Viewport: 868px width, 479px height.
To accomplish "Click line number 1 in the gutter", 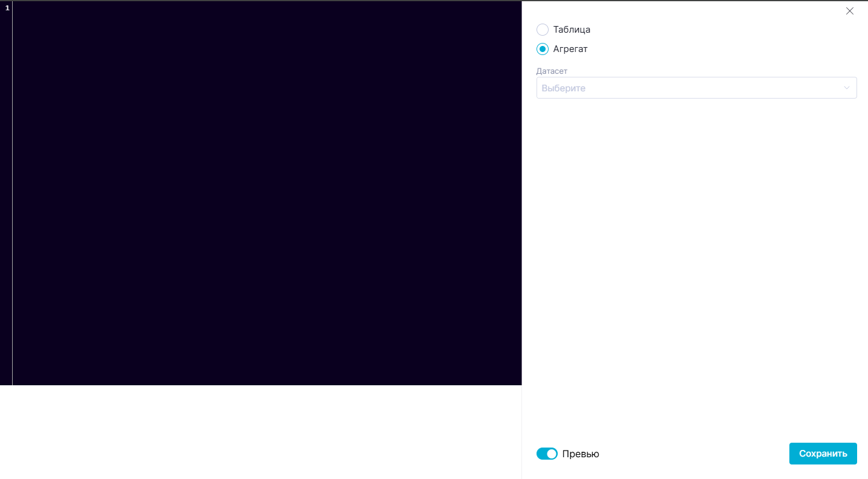I will click(x=7, y=8).
